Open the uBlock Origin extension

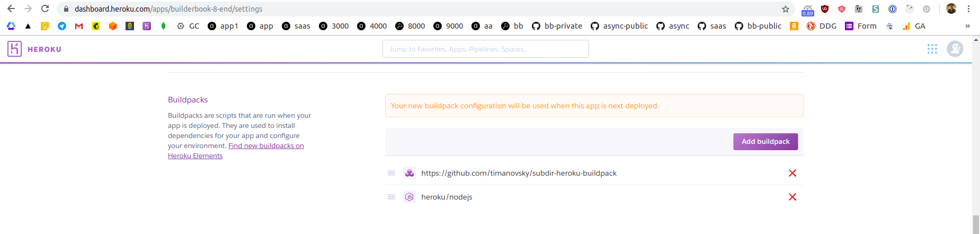(x=825, y=9)
